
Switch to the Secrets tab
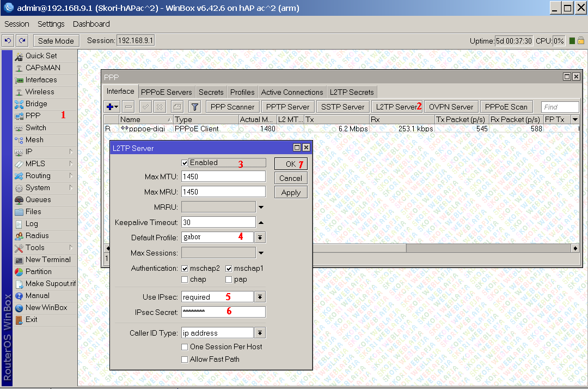pos(211,92)
